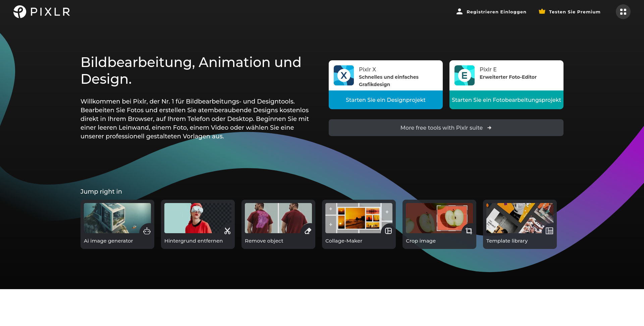Expand More free tools with Pixlr suite
The height and width of the screenshot is (326, 644).
446,128
